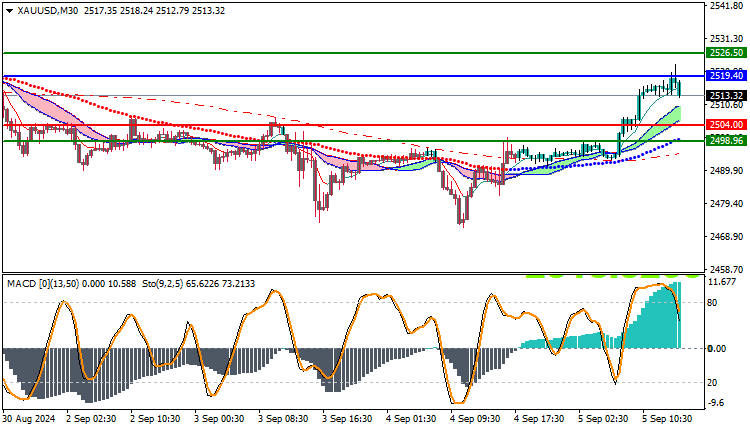Click the current price label 2513.32

click(726, 96)
